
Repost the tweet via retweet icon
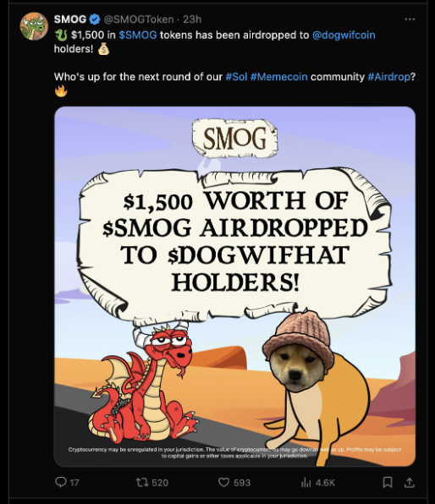[x=142, y=482]
